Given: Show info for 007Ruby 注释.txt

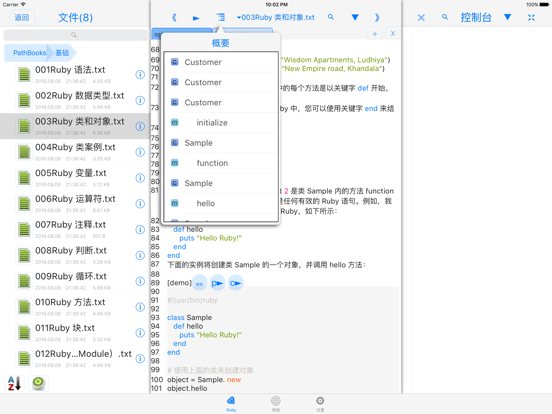Looking at the screenshot, I should [x=140, y=230].
